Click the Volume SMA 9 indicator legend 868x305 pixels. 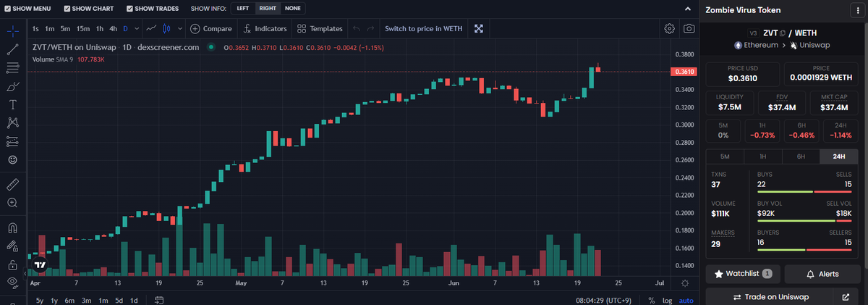[69, 59]
